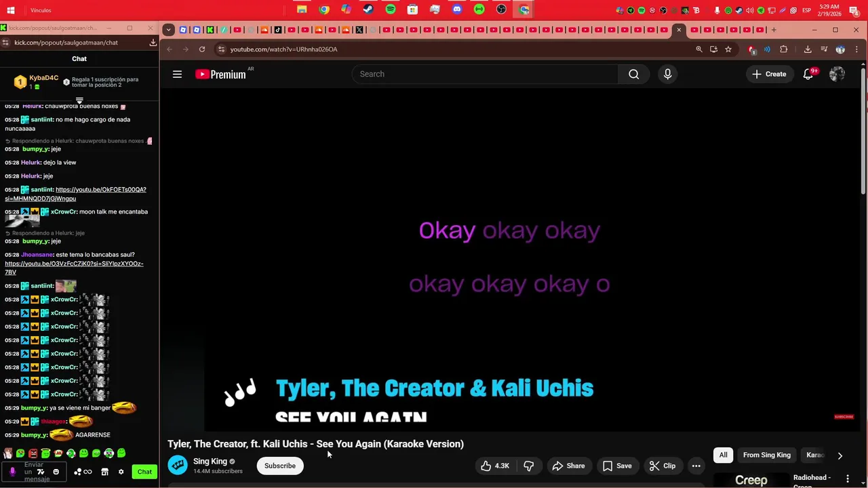Like the karaoke video (4.3K)

(495, 466)
